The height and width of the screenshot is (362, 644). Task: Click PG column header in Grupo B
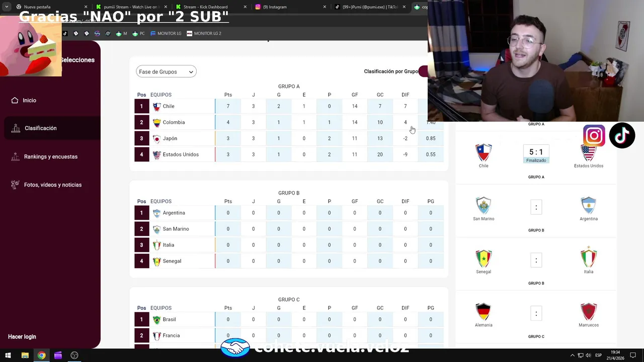click(431, 201)
